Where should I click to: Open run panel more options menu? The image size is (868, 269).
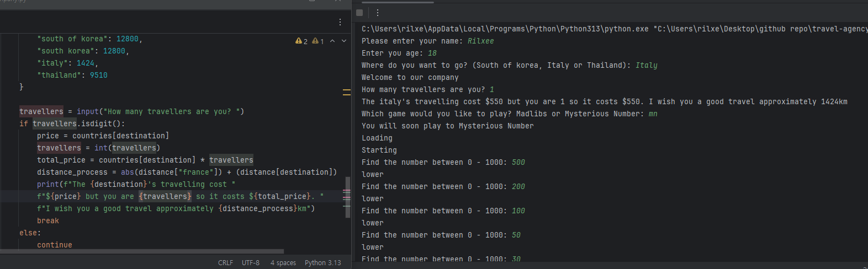[378, 13]
